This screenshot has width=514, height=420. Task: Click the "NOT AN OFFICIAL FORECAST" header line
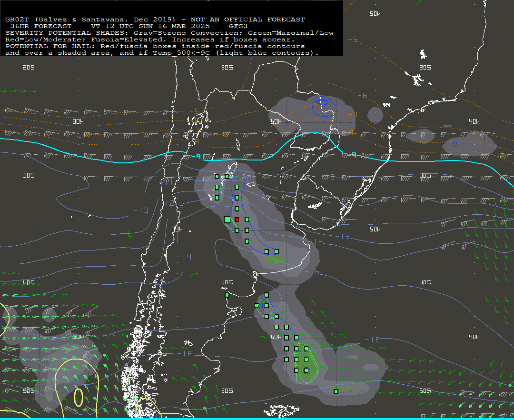(155, 20)
